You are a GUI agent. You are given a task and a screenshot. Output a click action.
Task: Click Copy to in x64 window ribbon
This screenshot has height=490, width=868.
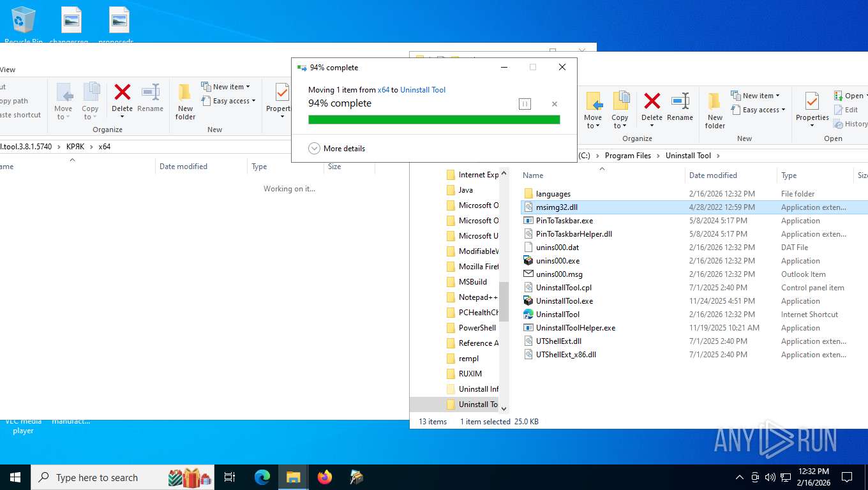pos(91,101)
